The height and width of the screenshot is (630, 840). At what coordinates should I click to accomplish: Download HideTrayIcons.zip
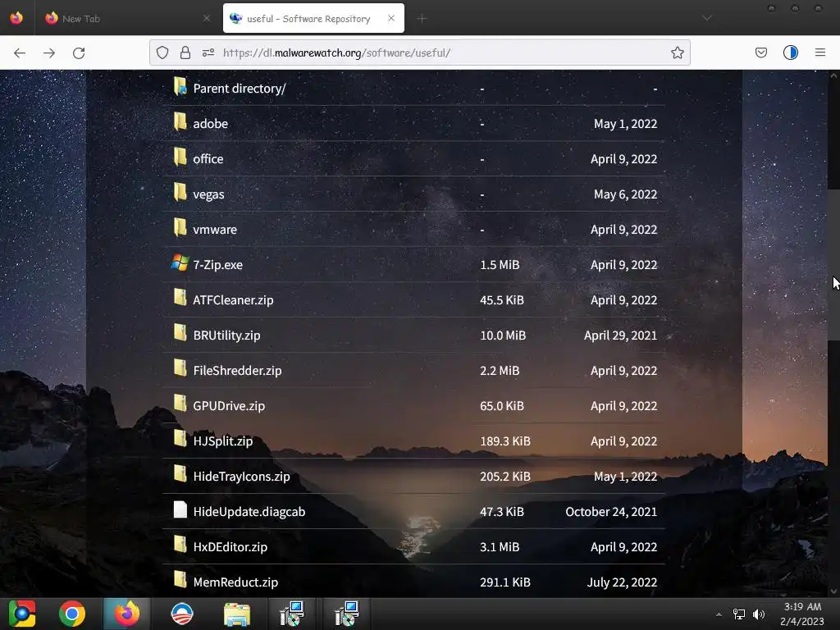pyautogui.click(x=242, y=477)
